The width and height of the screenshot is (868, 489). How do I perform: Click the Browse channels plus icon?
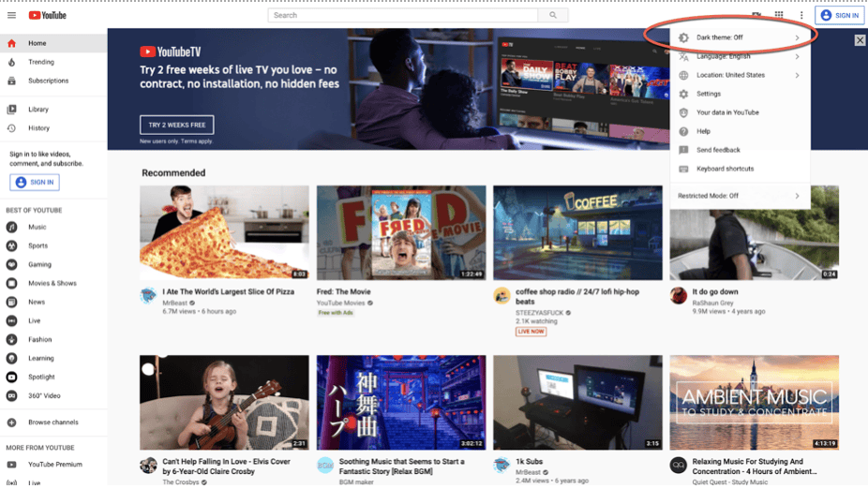click(11, 422)
